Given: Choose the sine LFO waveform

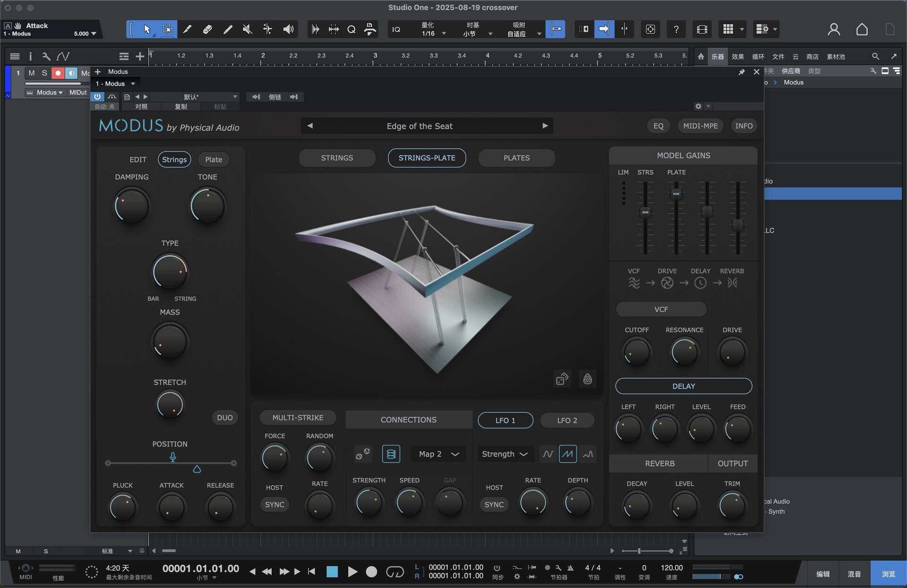Looking at the screenshot, I should 548,454.
